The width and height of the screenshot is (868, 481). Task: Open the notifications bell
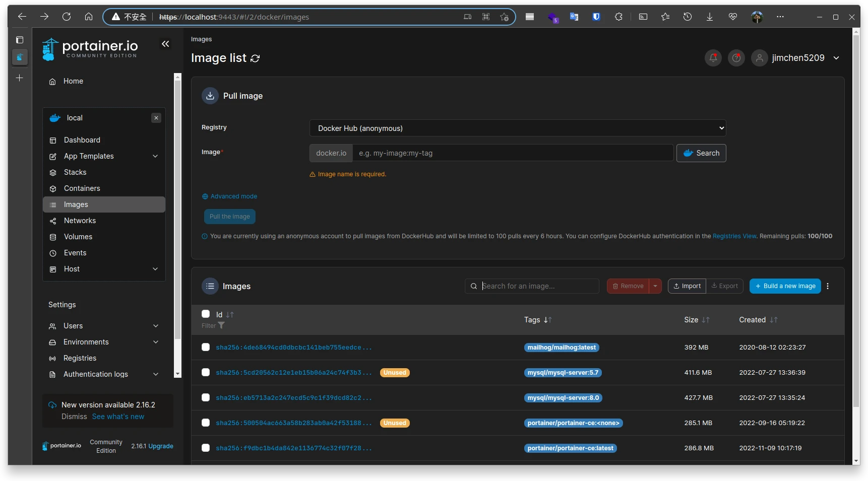[x=713, y=58]
